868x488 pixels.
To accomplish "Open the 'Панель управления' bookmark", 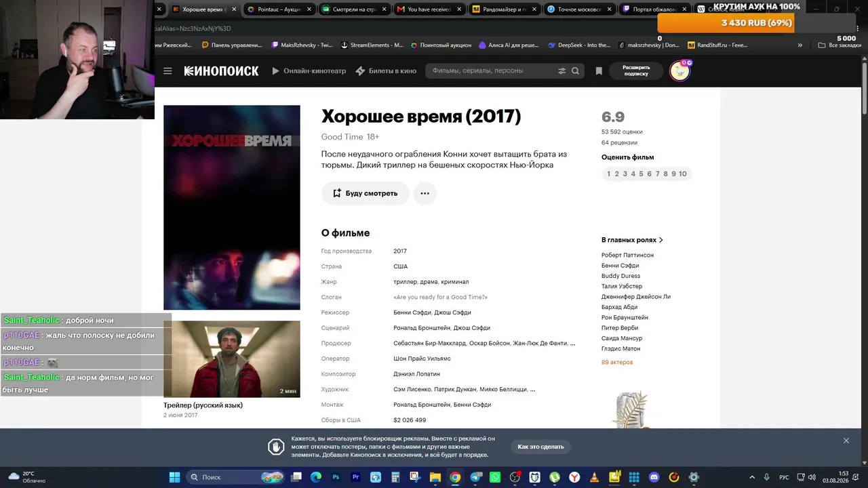I will coord(231,45).
